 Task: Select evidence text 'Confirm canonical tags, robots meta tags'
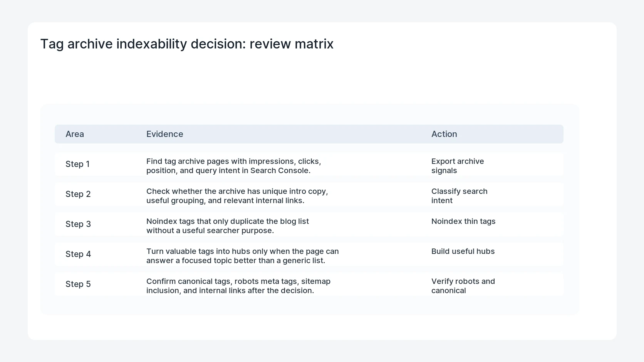point(223,281)
